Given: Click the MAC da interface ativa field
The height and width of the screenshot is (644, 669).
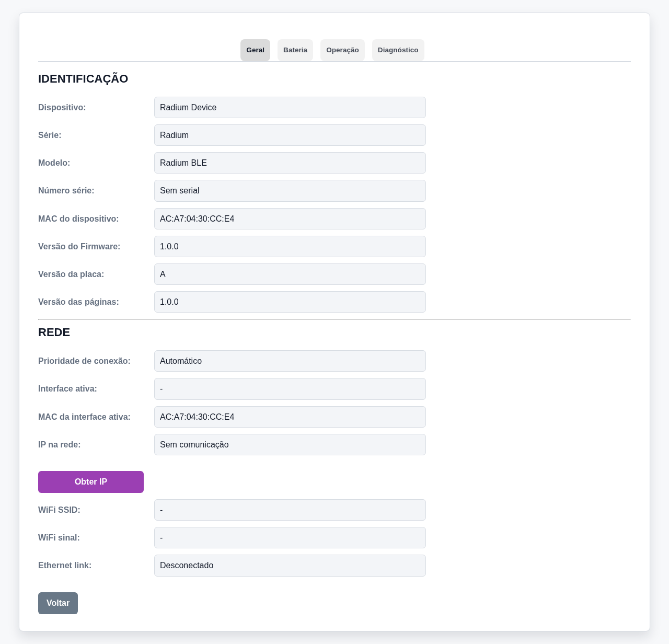Looking at the screenshot, I should (x=290, y=417).
